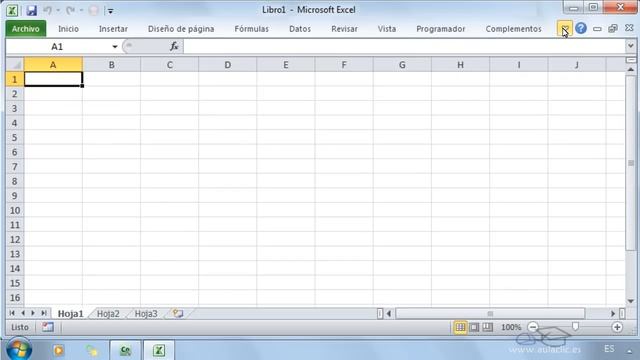Image resolution: width=640 pixels, height=360 pixels.
Task: Click the Select All corner button
Action: [15, 64]
